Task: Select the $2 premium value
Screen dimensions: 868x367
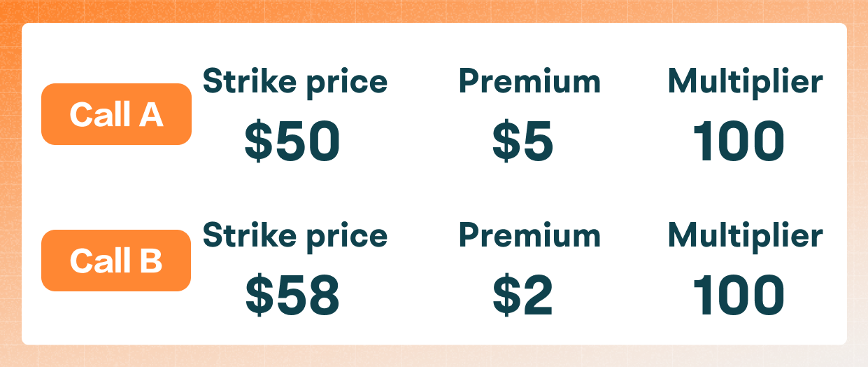Action: pos(523,295)
